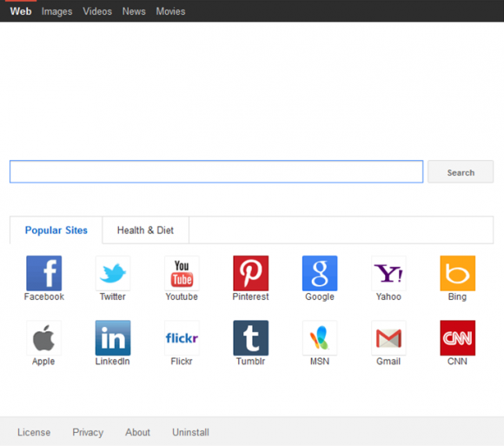Click the Facebook text label
This screenshot has width=504, height=446.
(44, 296)
